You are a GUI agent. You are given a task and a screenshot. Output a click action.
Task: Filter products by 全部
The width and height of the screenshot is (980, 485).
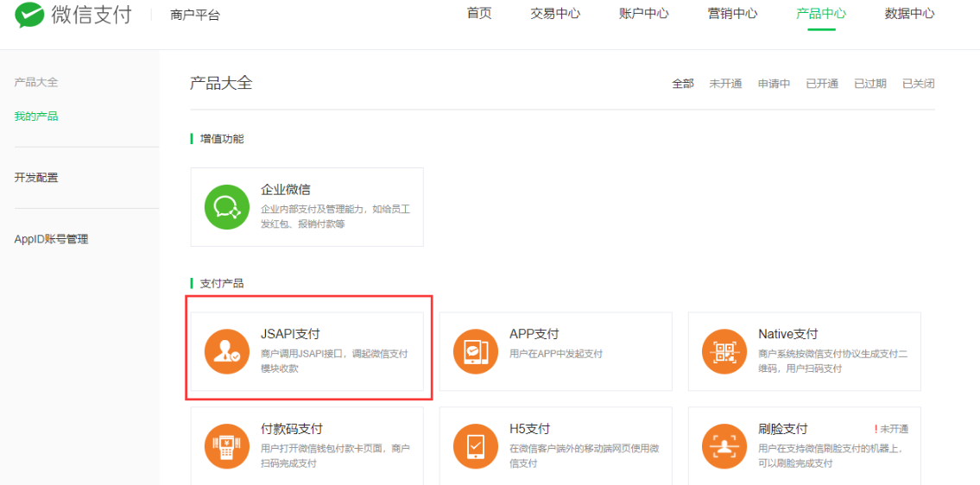point(682,84)
